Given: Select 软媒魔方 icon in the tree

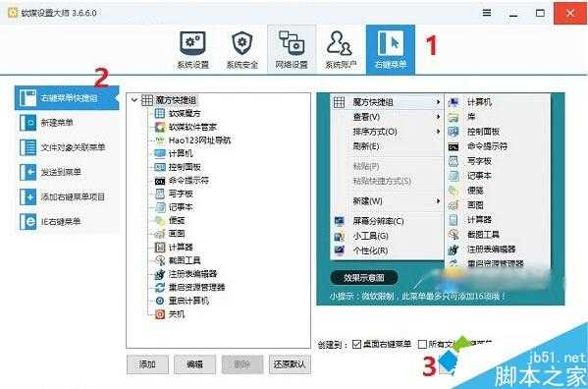Looking at the screenshot, I should (160, 113).
